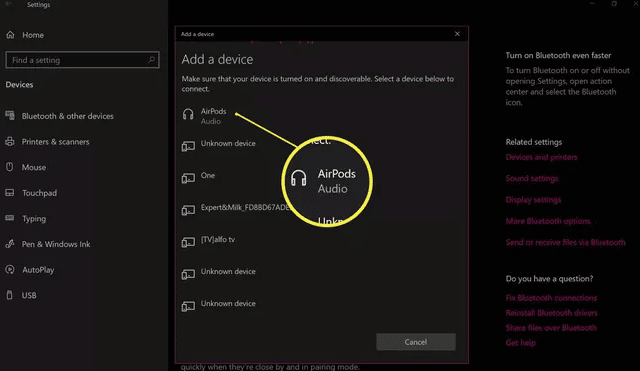Select the Expert&Milk_FD8BD67ADE device
Image resolution: width=640 pixels, height=371 pixels.
pos(236,209)
